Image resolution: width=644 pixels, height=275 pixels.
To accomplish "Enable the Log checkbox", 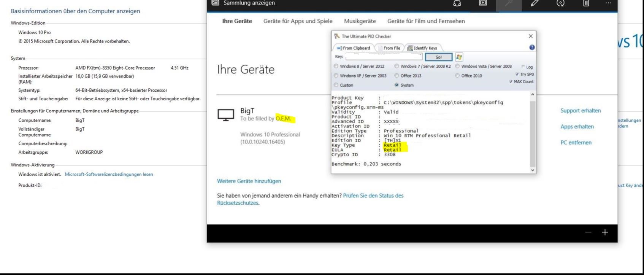I will coord(523,67).
